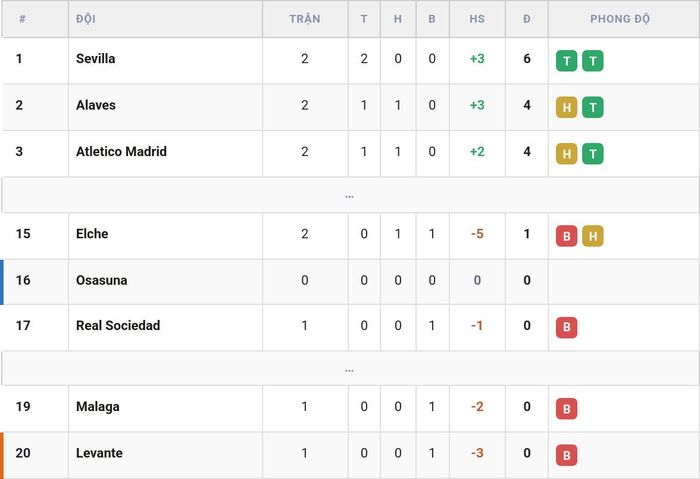Click the ĐỘI column header
Image resolution: width=700 pixels, height=479 pixels.
[86, 19]
